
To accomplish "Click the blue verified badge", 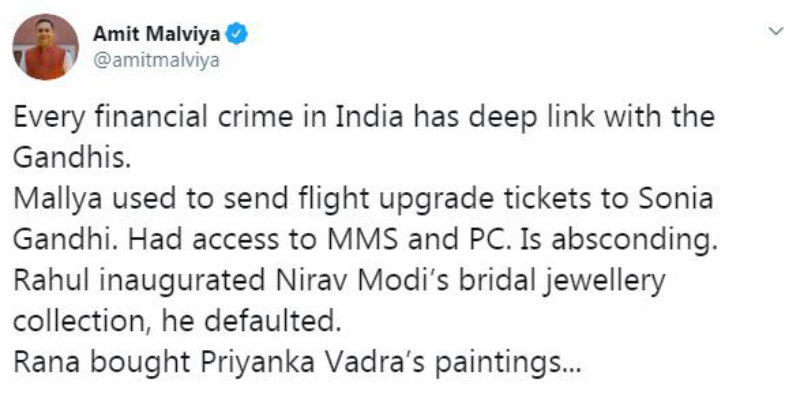I will [237, 34].
